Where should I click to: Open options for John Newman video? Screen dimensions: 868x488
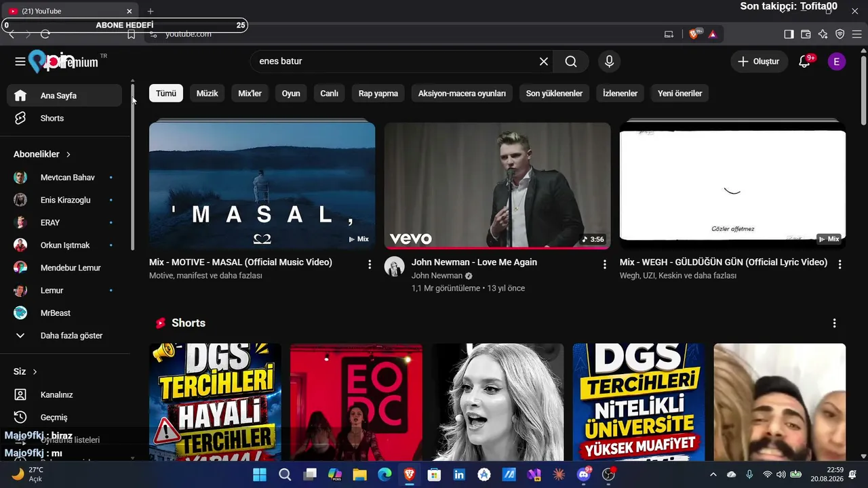point(605,264)
